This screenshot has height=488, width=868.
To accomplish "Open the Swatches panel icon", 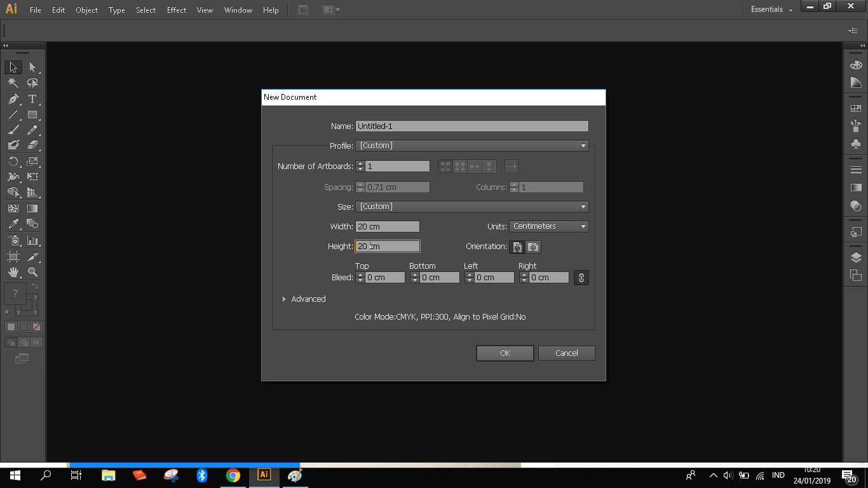I will pos(856,109).
